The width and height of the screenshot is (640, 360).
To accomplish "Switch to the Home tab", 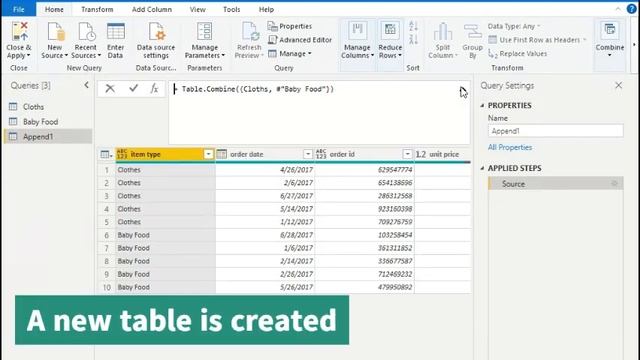I will click(x=54, y=9).
